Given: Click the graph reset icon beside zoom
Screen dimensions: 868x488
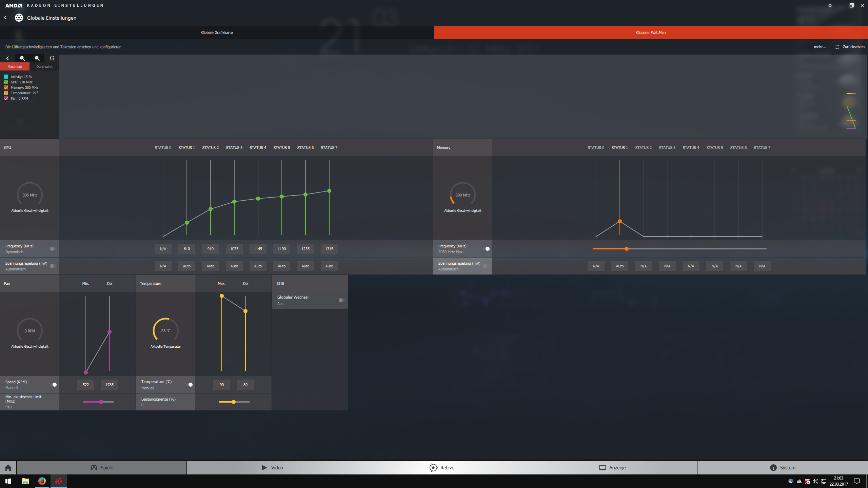Looking at the screenshot, I should [x=52, y=58].
